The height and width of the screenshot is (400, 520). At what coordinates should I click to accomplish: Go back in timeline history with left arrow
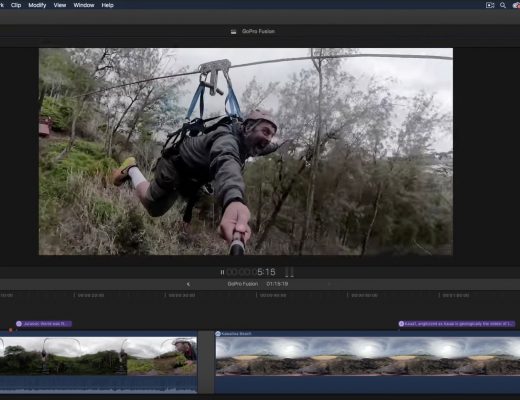pyautogui.click(x=188, y=284)
